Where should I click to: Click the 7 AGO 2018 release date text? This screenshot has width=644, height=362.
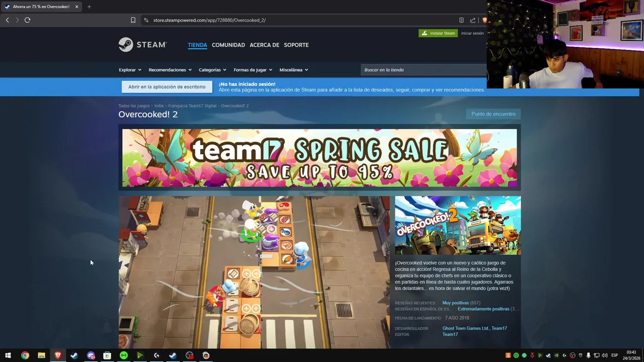click(x=457, y=318)
